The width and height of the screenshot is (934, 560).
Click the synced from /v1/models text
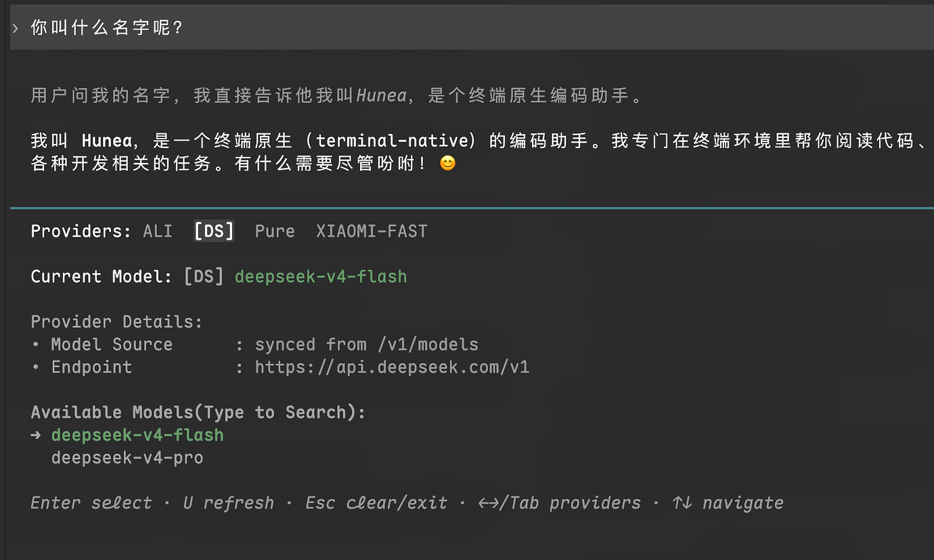[x=367, y=344]
